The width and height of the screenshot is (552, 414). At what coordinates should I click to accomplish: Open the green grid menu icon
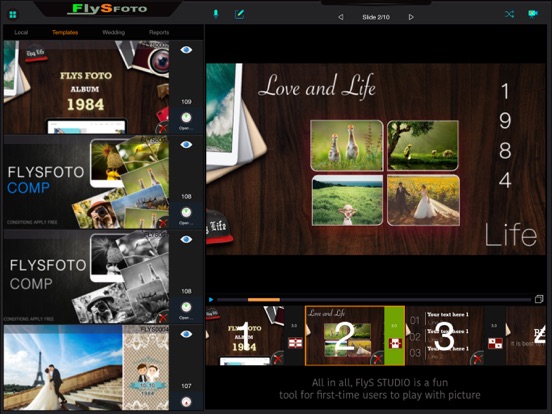point(13,14)
